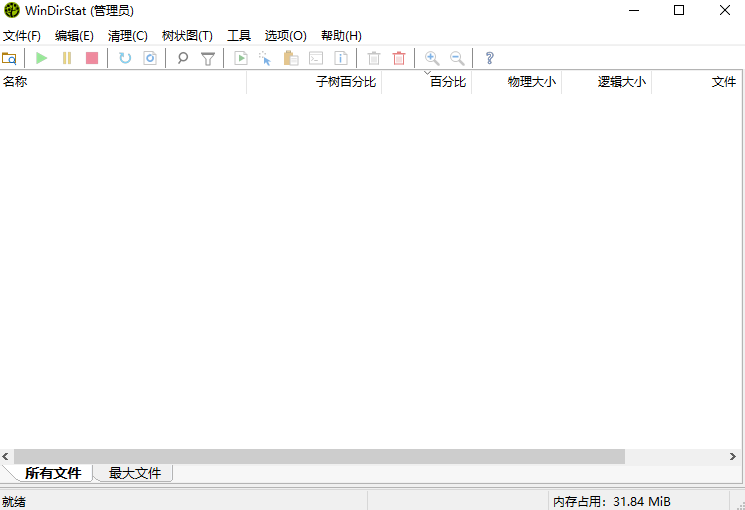Click the horizontal scrollbar left arrow
The image size is (745, 510).
pos(6,456)
